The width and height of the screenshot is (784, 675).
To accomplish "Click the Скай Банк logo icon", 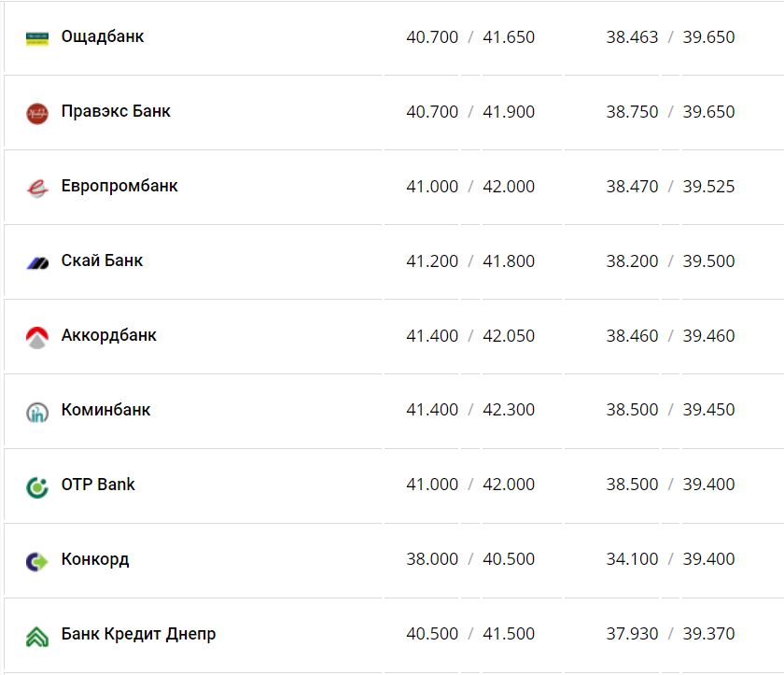I will 37,262.
